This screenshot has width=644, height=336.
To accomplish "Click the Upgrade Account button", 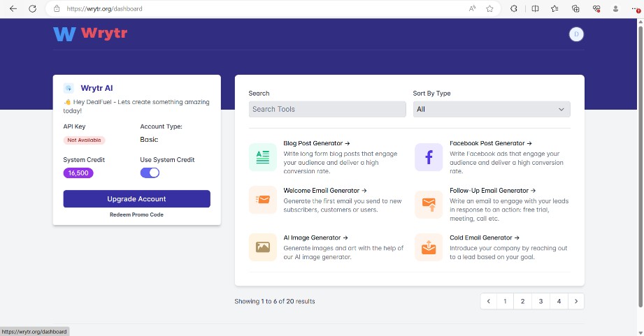I will (137, 198).
